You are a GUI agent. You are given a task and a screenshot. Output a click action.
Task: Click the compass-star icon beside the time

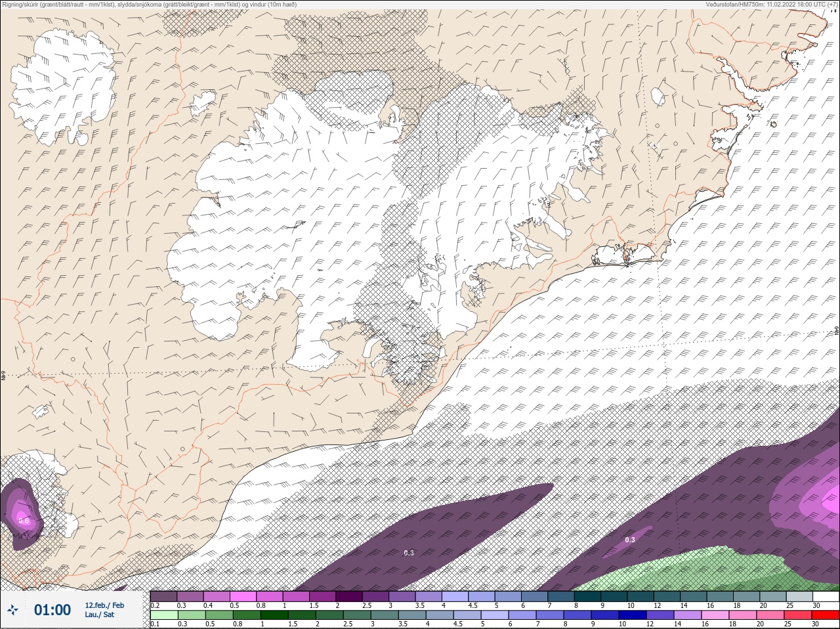pyautogui.click(x=12, y=611)
